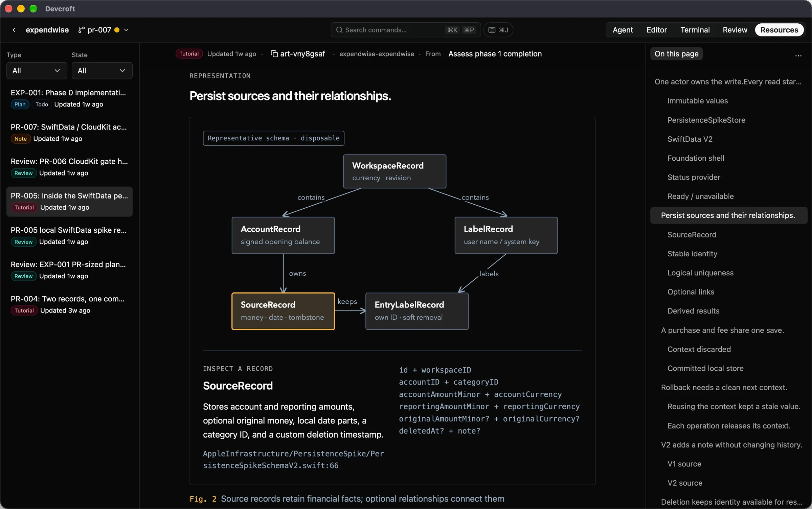Click the back arrow beside expendwise
Screen dimensions: 812x509
coord(14,30)
